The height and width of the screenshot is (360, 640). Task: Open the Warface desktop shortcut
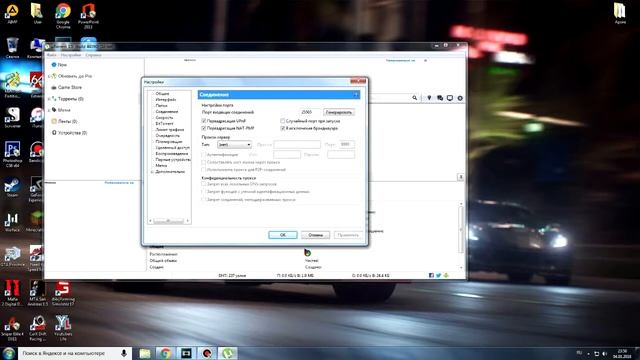[12, 222]
